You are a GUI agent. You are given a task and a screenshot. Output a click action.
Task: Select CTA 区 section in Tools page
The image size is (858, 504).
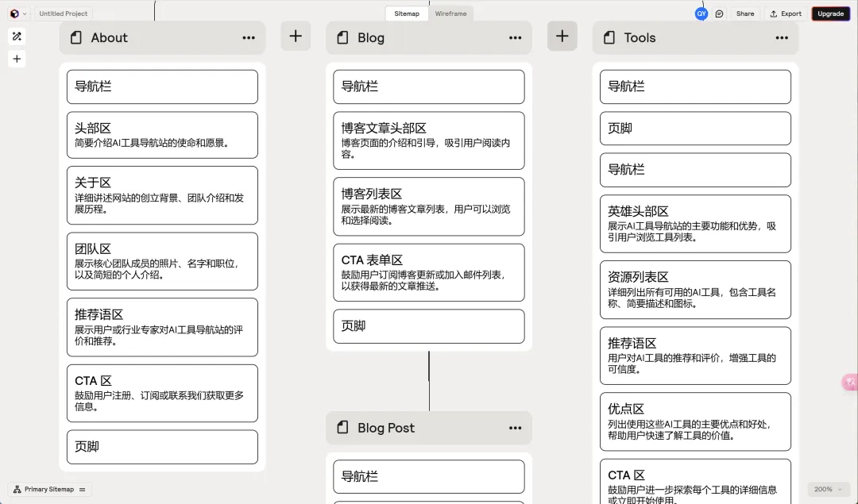695,482
